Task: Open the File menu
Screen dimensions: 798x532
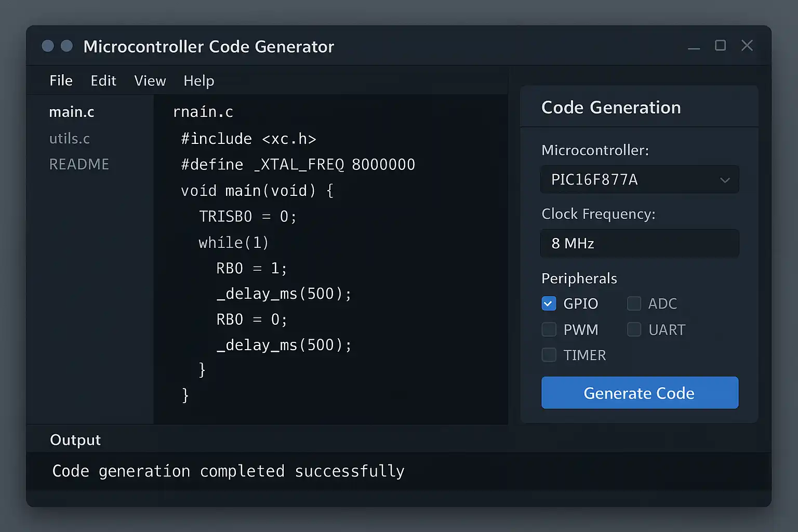Action: 61,81
